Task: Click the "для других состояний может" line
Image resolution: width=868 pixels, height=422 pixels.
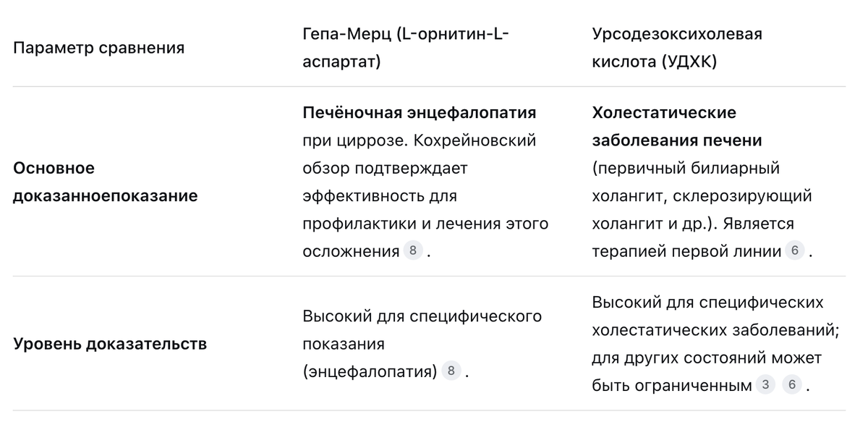Action: (x=707, y=358)
